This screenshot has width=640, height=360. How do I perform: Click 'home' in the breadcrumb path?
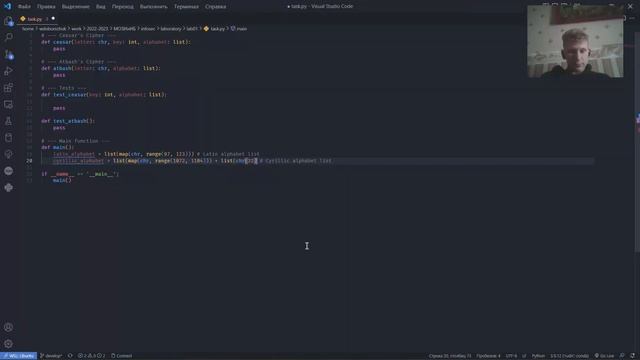click(x=28, y=29)
